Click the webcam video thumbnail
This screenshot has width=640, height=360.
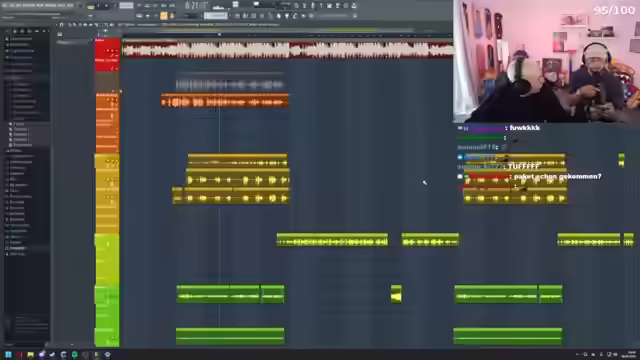(547, 61)
